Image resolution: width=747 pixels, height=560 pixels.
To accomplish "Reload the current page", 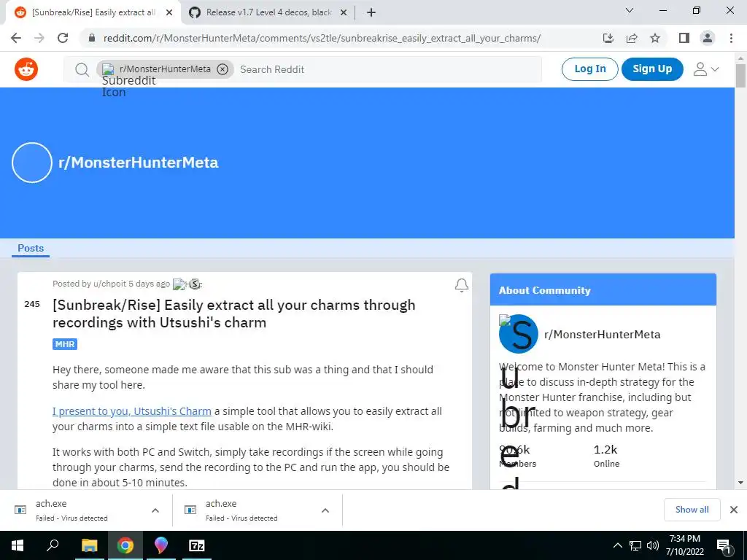I will tap(63, 38).
